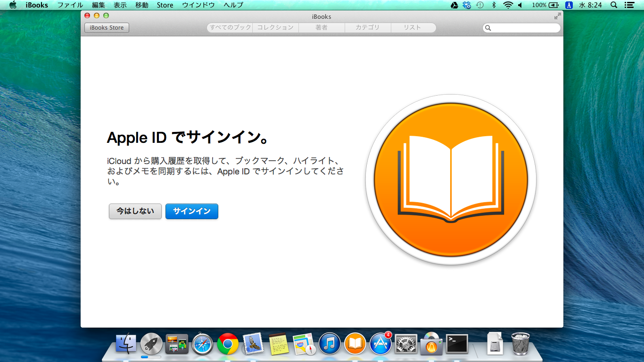
Task: Launch Google Chrome from the Dock
Action: point(228,344)
